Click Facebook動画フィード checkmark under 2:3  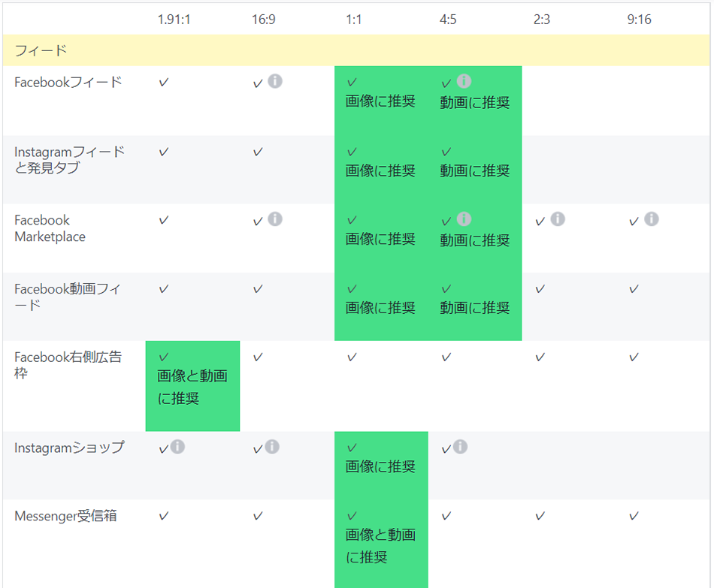tap(540, 289)
